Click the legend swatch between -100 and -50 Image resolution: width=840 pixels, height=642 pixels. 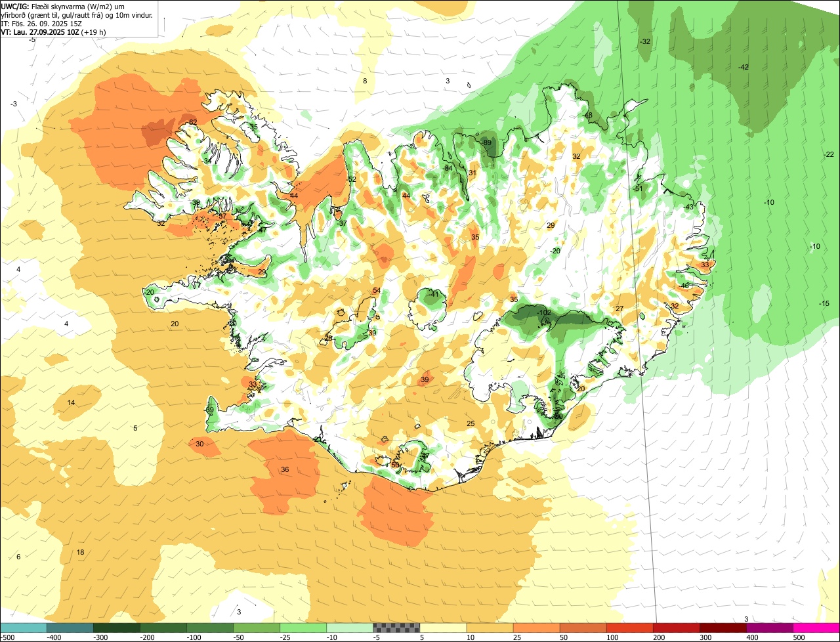click(x=210, y=628)
